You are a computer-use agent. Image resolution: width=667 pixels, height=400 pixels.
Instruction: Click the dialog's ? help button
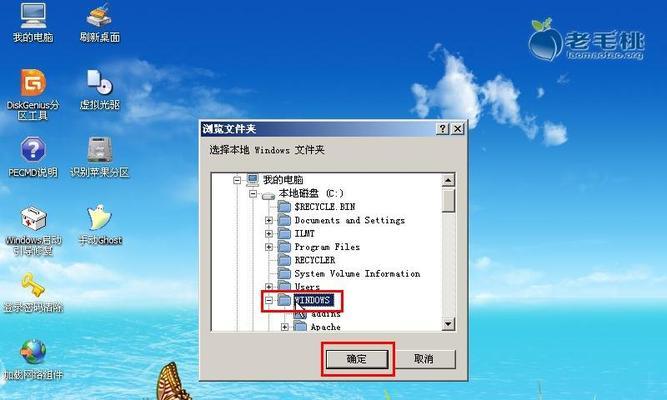[x=442, y=129]
